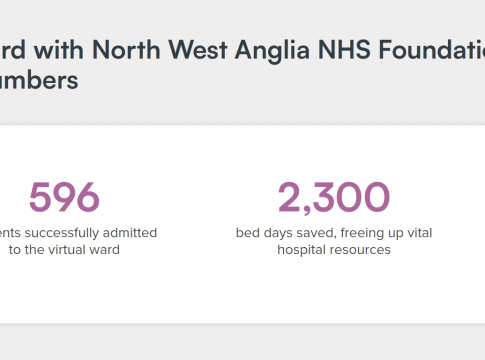Click the word 'NHS' in the heading
Image resolution: width=485 pixels, height=360 pixels.
click(344, 50)
